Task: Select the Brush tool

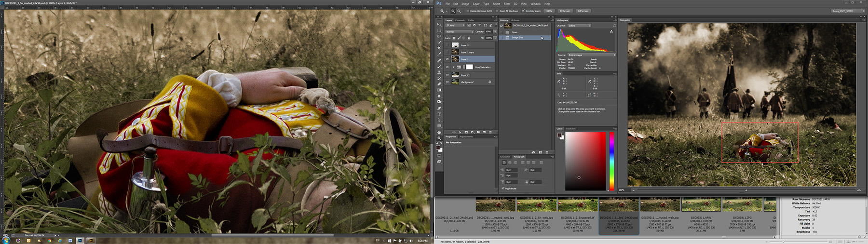Action: point(439,66)
